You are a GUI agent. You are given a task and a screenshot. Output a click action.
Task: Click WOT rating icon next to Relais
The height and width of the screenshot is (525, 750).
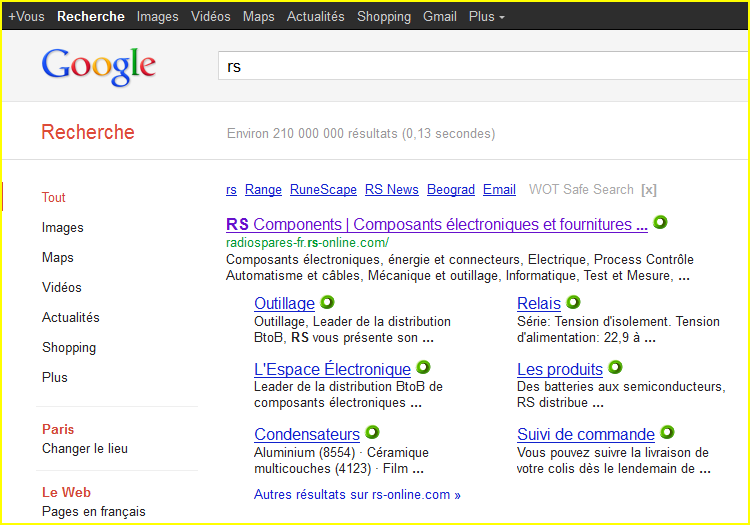(x=573, y=302)
